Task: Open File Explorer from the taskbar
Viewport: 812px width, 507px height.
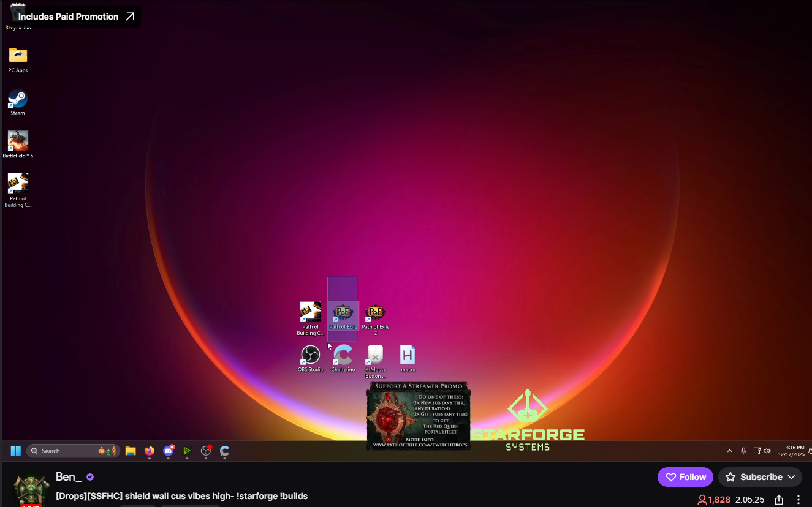Action: pos(131,451)
